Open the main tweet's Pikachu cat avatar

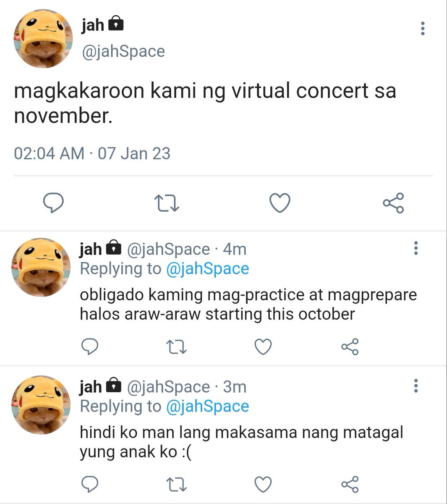click(x=43, y=38)
